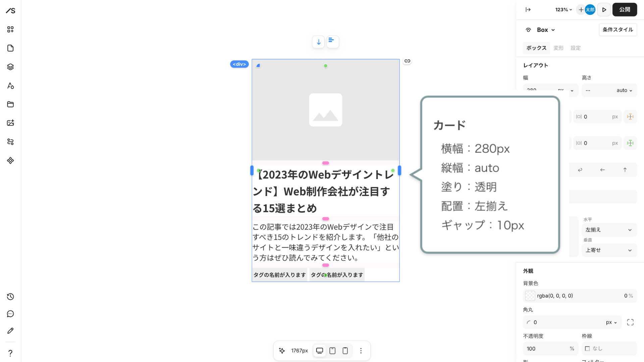Image resolution: width=644 pixels, height=362 pixels.
Task: Toggle visibility of the Box element
Action: pyautogui.click(x=528, y=29)
